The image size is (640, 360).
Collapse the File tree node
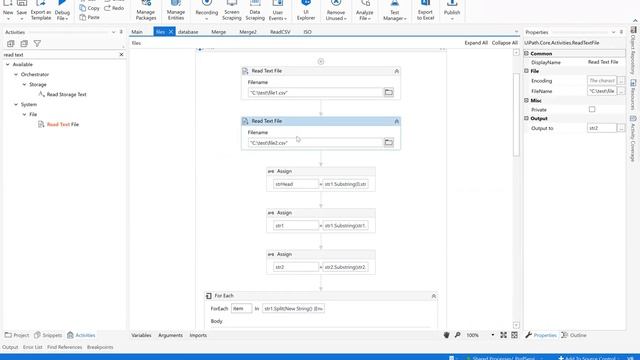pyautogui.click(x=24, y=114)
